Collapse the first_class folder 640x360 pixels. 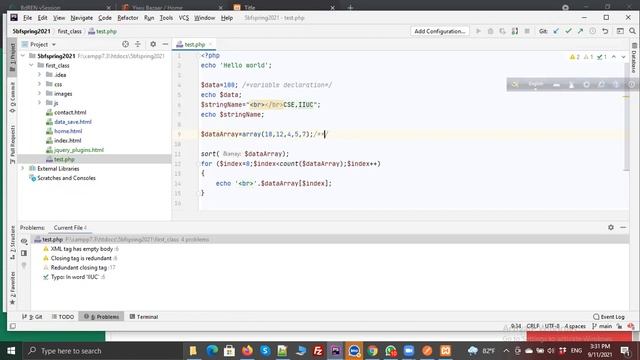[31, 65]
